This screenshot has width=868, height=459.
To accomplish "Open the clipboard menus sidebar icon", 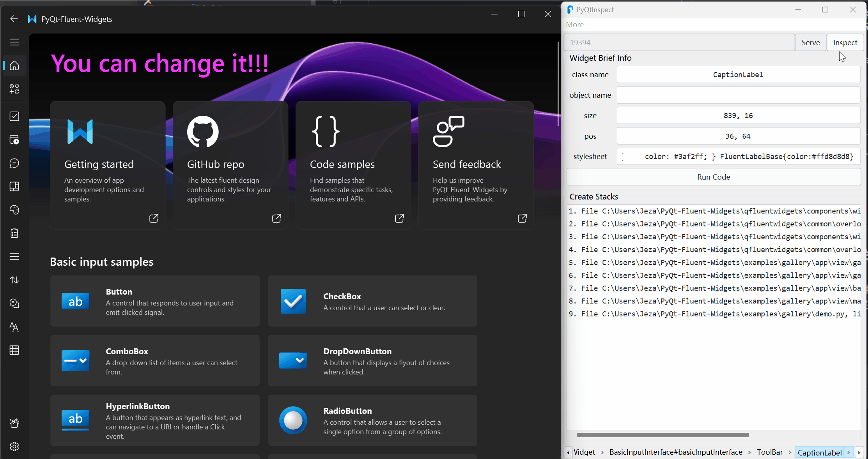I will coord(14,233).
